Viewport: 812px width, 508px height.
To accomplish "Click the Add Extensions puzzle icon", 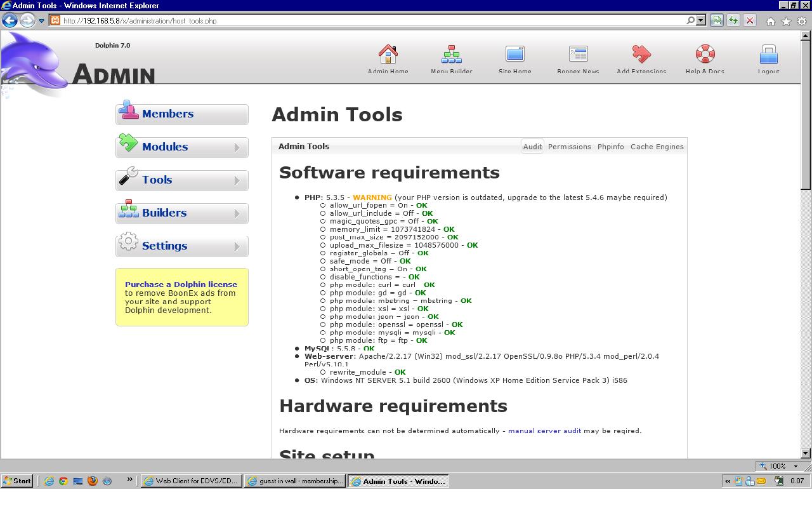I will pos(641,55).
